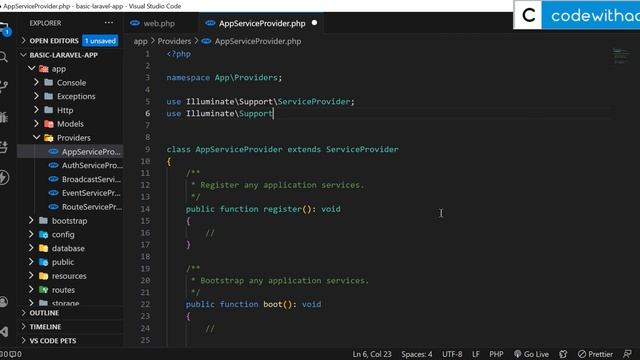Viewport: 640px width, 360px height.
Task: Click the '<?php' opening tag
Action: coord(179,54)
